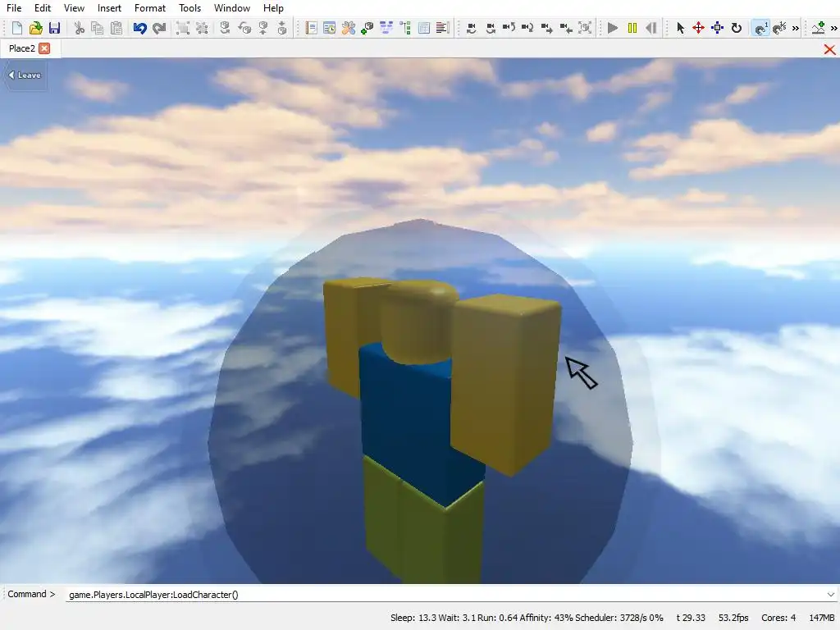This screenshot has width=840, height=630.
Task: Click the camera zoom extents icon
Action: [585, 28]
